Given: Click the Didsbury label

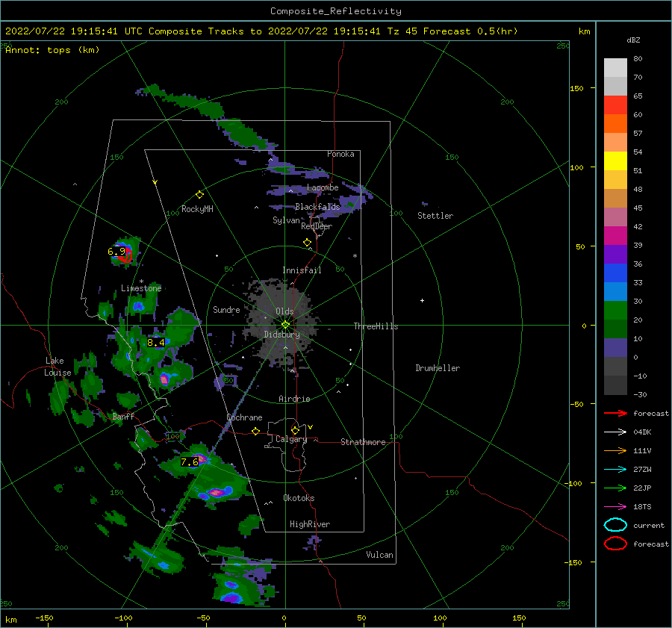Looking at the screenshot, I should point(281,335).
